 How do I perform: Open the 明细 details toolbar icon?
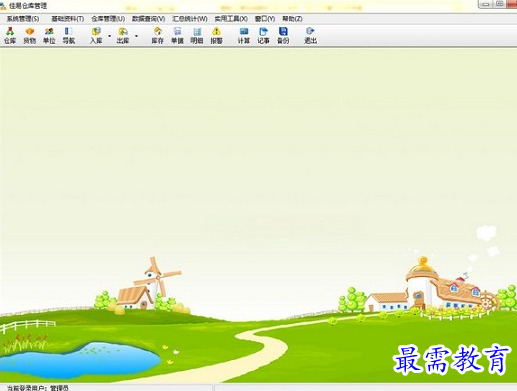click(x=197, y=36)
